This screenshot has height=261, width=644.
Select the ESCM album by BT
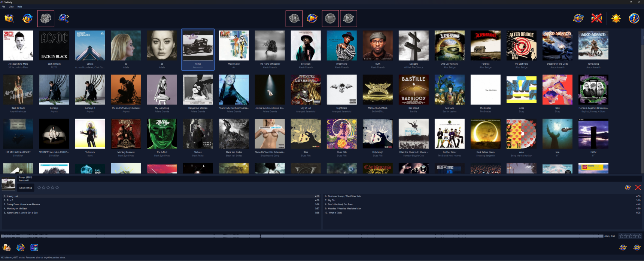[593, 134]
